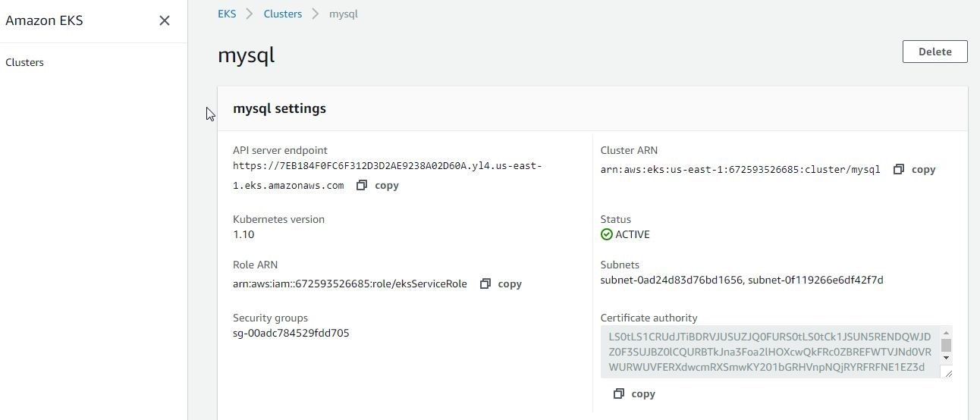This screenshot has width=980, height=420.
Task: Click the first breadcrumb chevron separator
Action: pyautogui.click(x=250, y=14)
